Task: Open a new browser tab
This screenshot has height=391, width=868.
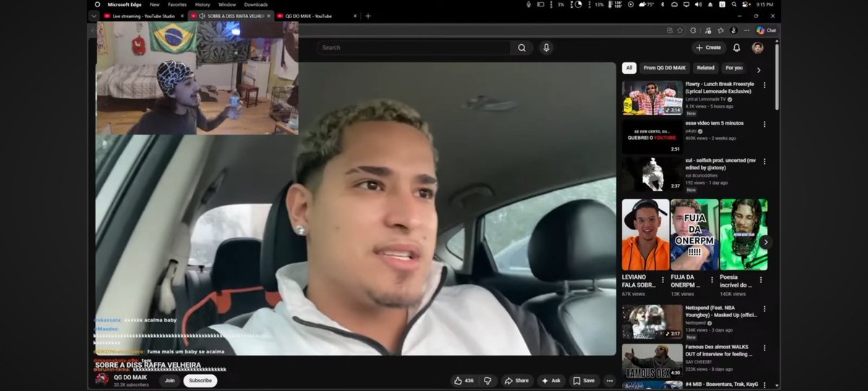Action: (x=368, y=15)
